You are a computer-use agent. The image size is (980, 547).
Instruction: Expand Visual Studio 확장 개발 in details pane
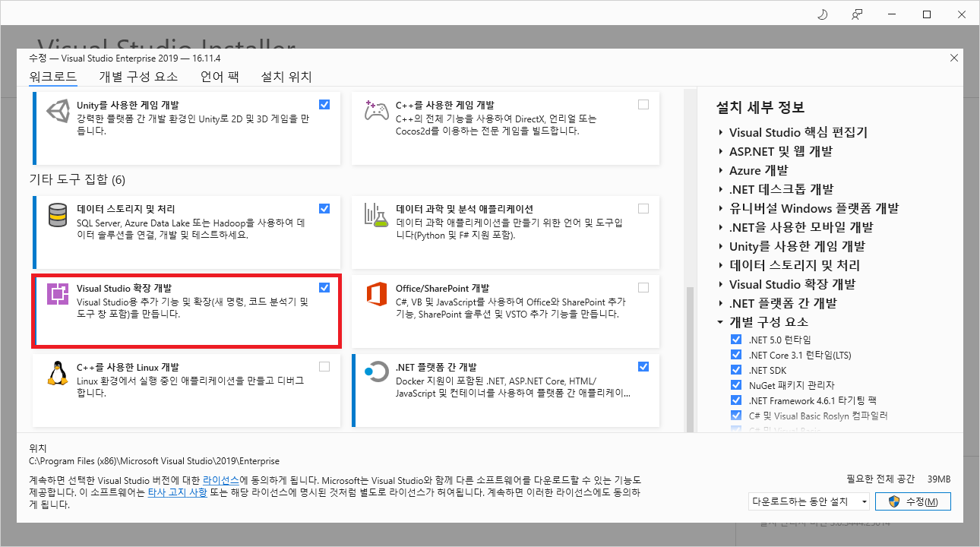pyautogui.click(x=720, y=284)
